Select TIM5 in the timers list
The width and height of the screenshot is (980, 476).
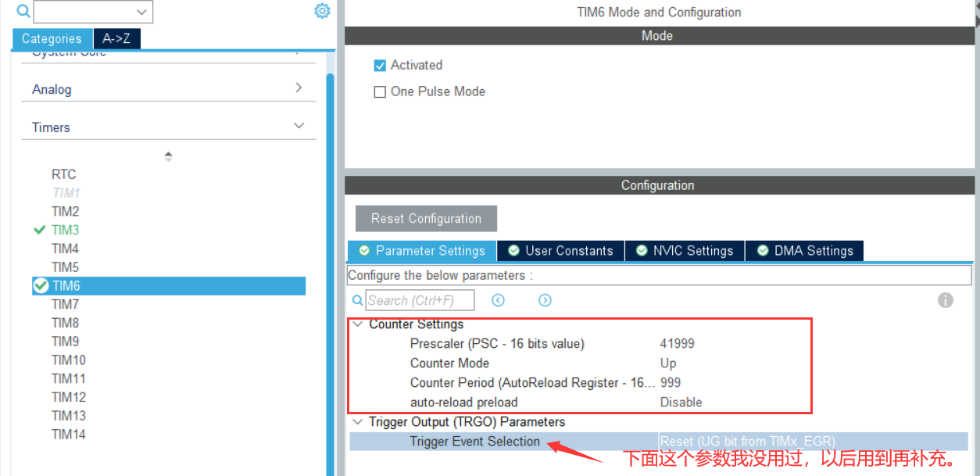point(65,267)
